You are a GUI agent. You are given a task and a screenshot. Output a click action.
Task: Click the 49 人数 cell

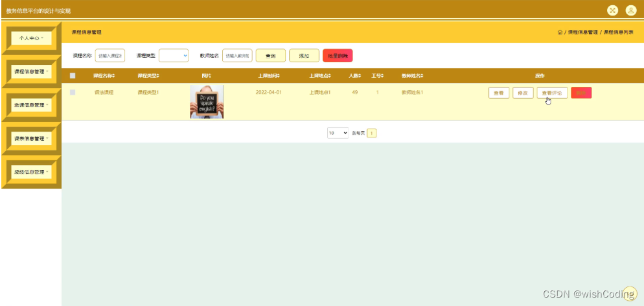click(x=355, y=93)
